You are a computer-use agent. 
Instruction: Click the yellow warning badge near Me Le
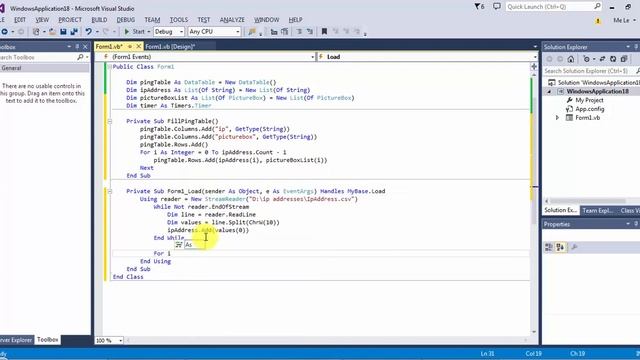click(598, 20)
